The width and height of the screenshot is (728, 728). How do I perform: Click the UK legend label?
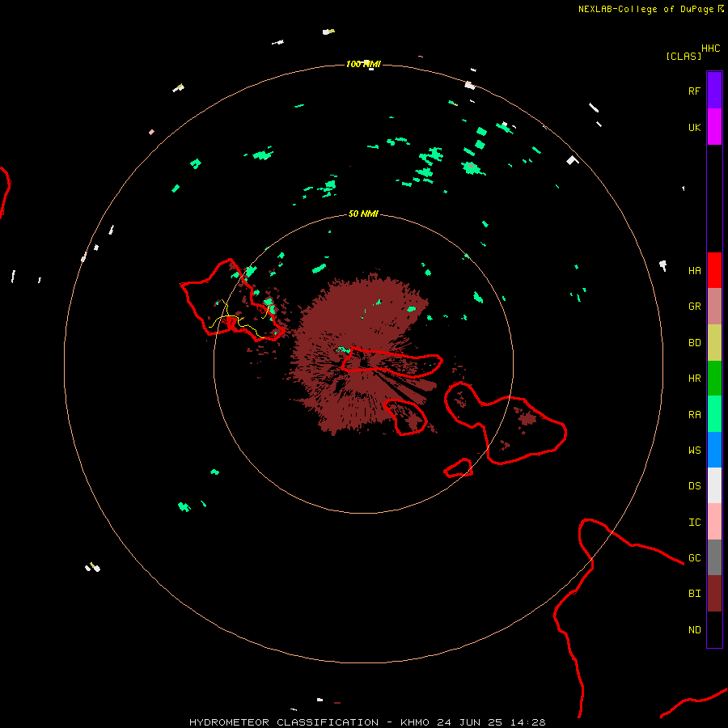click(x=694, y=127)
